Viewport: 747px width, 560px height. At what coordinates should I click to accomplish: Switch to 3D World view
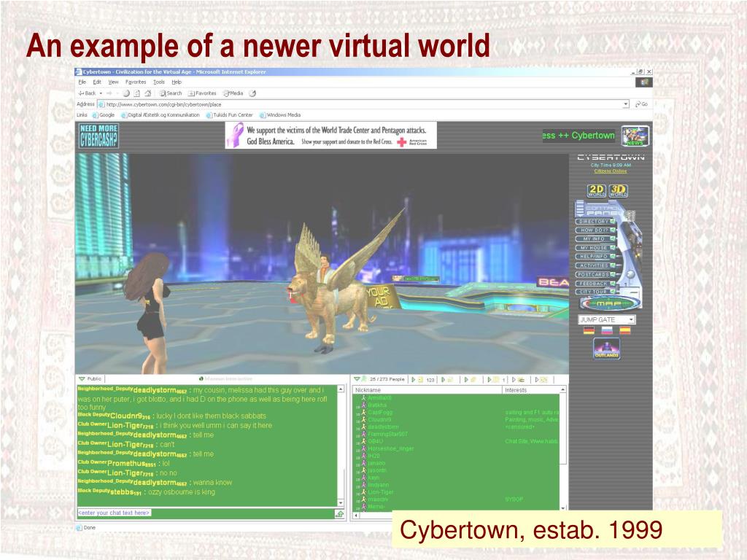tap(619, 191)
